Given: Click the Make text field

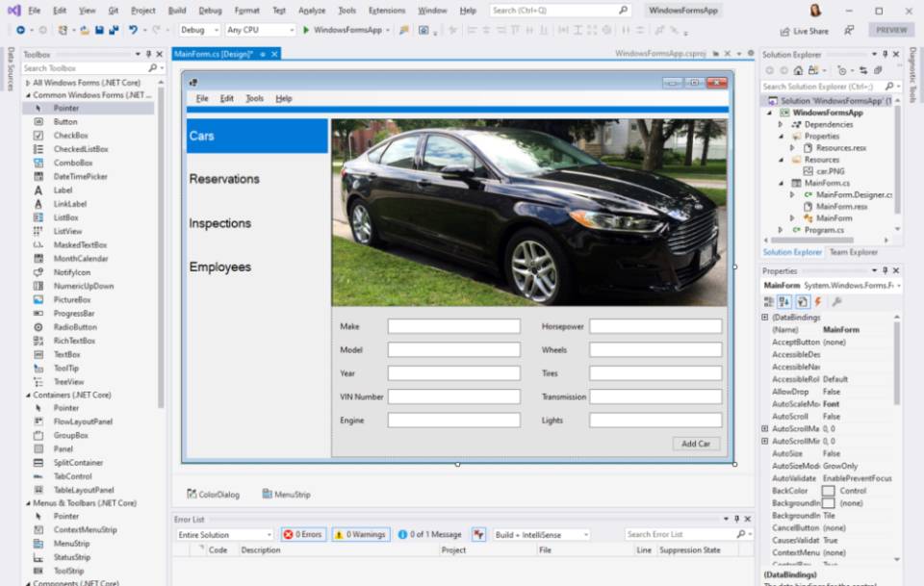Looking at the screenshot, I should click(x=453, y=326).
